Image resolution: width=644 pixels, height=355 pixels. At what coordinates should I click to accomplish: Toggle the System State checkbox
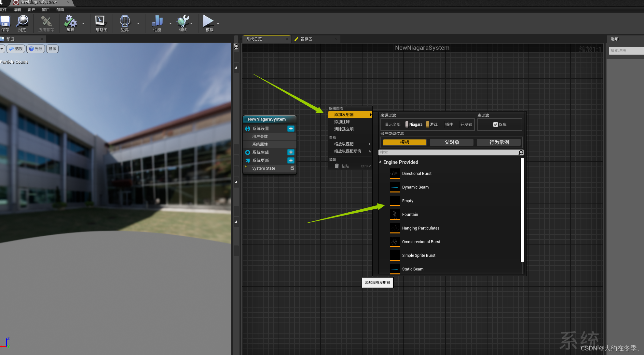pos(292,168)
